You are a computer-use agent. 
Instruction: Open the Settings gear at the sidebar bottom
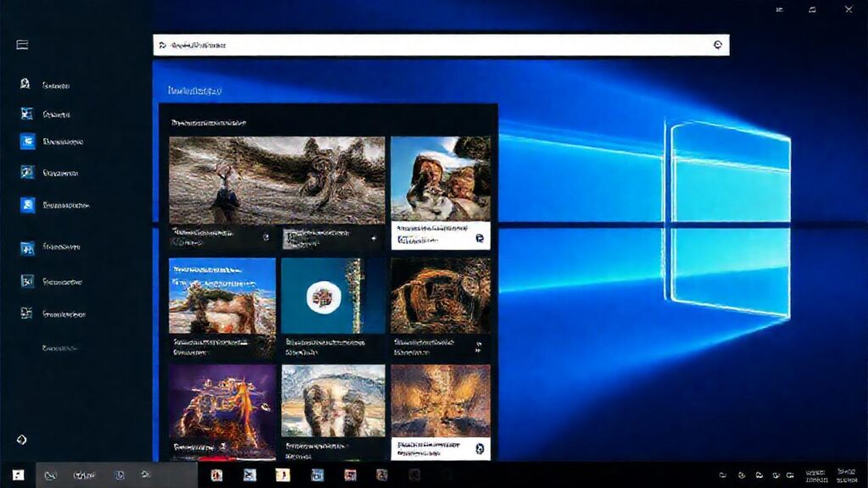(21, 440)
